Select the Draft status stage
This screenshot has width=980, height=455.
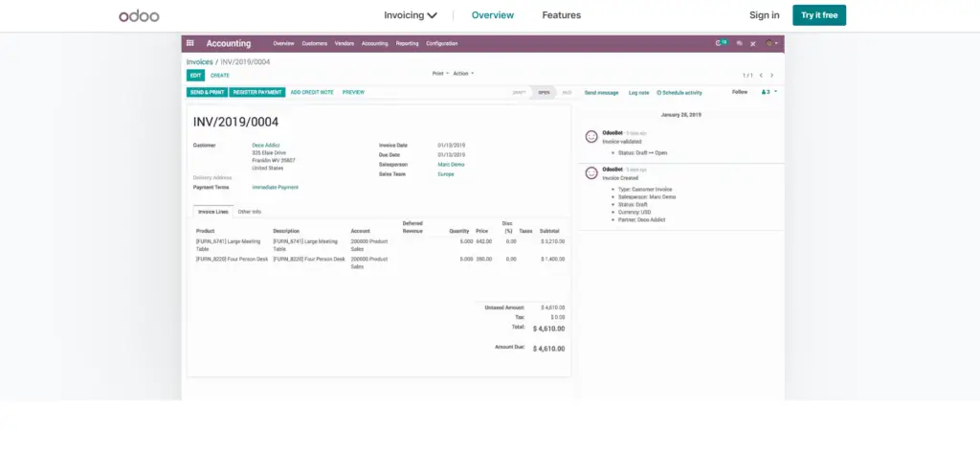point(519,93)
